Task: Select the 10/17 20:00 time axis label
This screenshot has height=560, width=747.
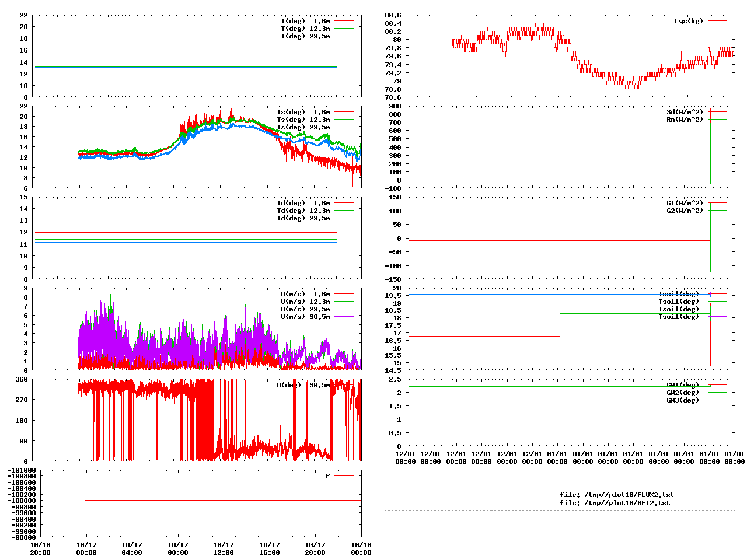Action: point(315,548)
